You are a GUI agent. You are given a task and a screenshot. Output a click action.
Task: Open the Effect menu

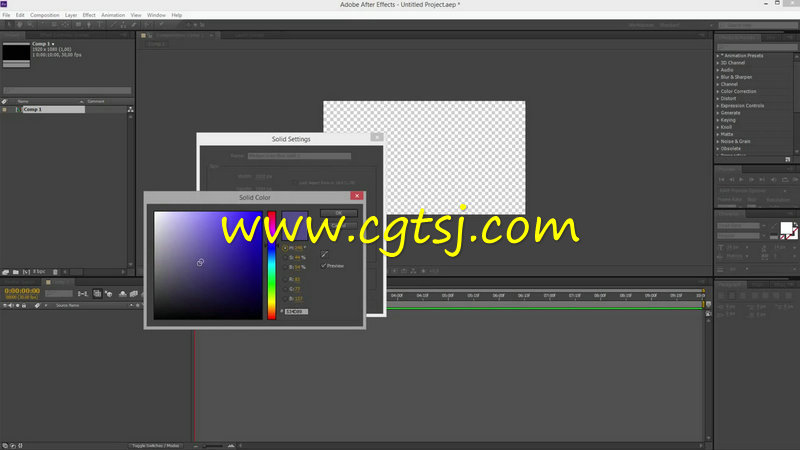pos(89,15)
